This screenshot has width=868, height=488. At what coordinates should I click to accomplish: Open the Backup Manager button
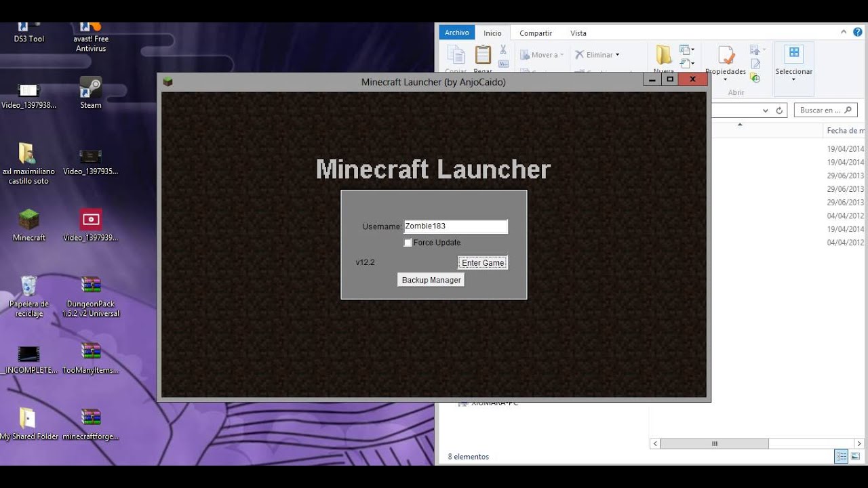(431, 280)
